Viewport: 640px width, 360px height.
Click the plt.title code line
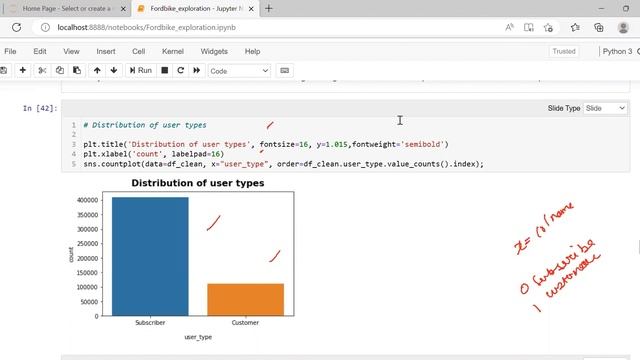point(266,144)
